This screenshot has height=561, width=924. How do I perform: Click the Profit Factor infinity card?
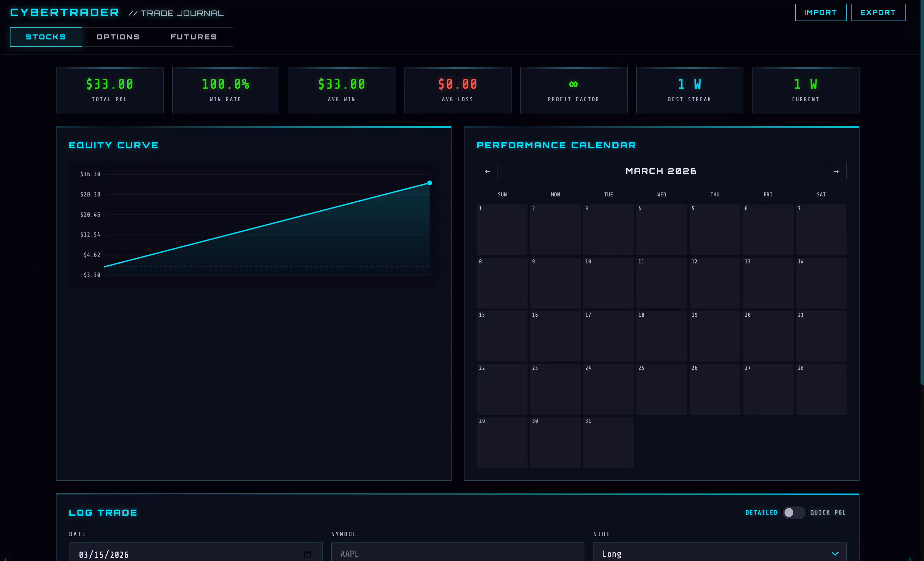click(573, 90)
